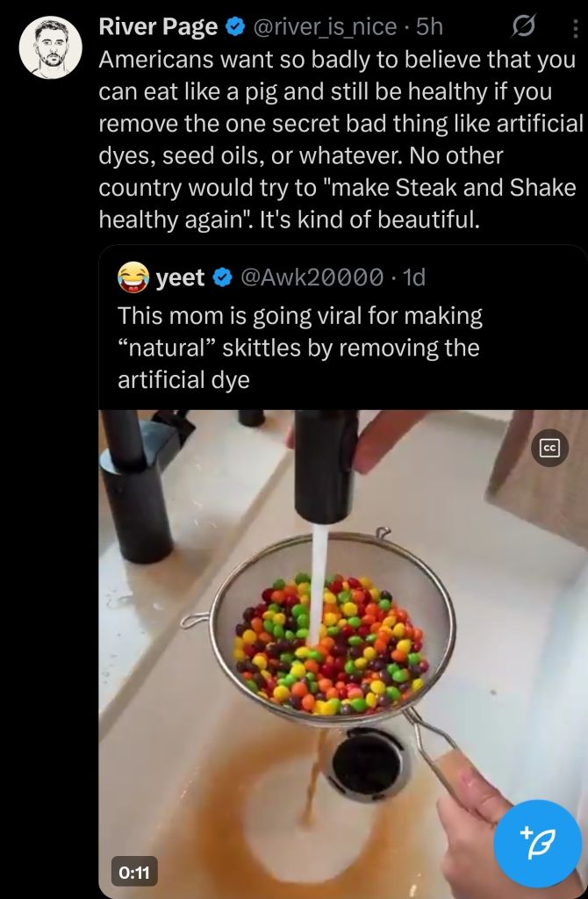
Task: Click the verified badge beside River Page
Action: 234,27
